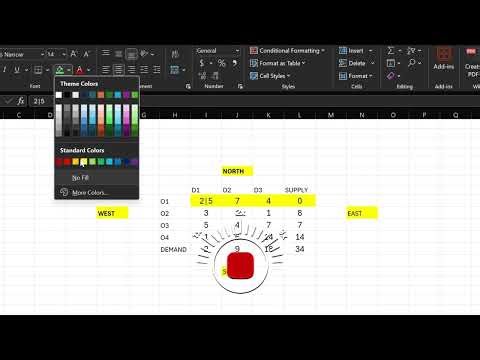Open the font name dropdown
Viewport: 480px width, 360px height.
pos(42,54)
